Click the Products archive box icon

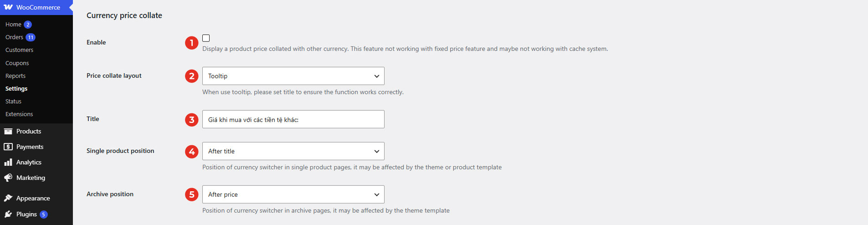[8, 131]
